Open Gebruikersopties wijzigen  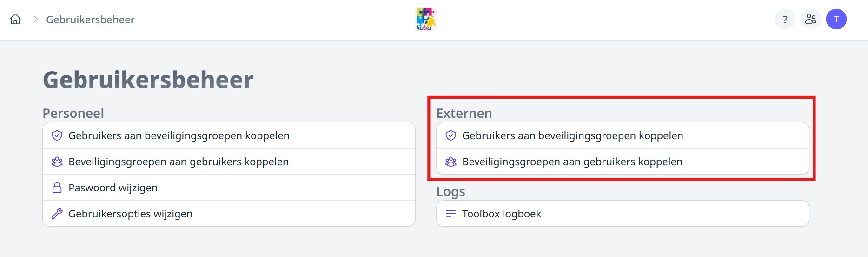pyautogui.click(x=130, y=214)
